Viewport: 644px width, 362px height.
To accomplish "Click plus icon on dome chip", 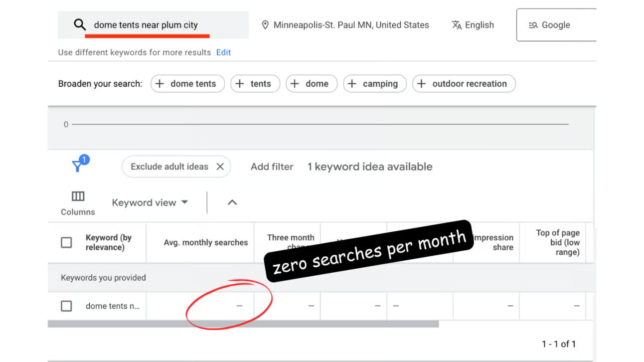I will coord(295,84).
